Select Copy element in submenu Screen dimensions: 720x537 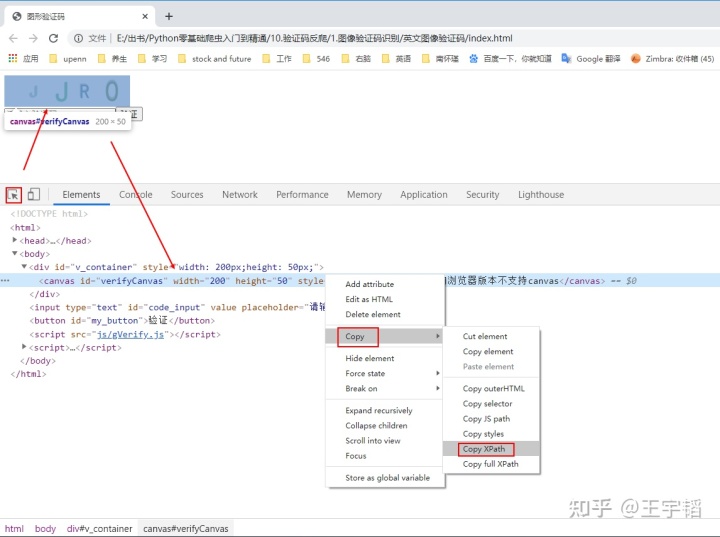click(x=488, y=352)
